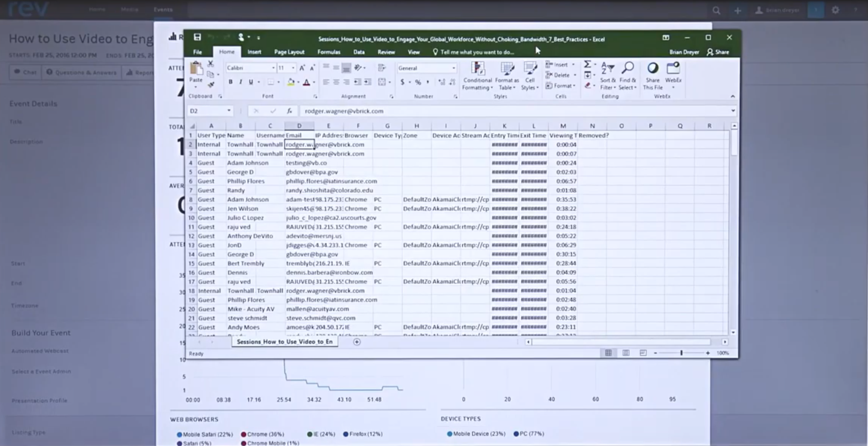Click the zoom slider in status bar

point(681,353)
